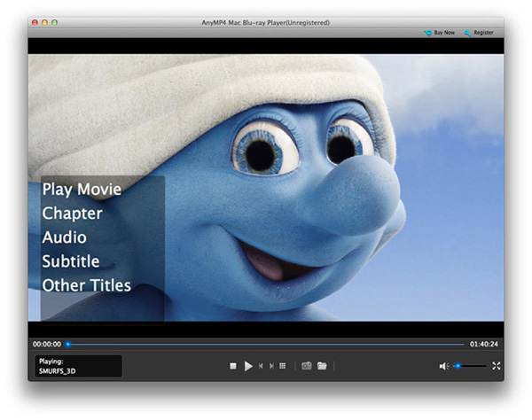Image resolution: width=532 pixels, height=420 pixels.
Task: Skip to next chapter
Action: tap(270, 366)
